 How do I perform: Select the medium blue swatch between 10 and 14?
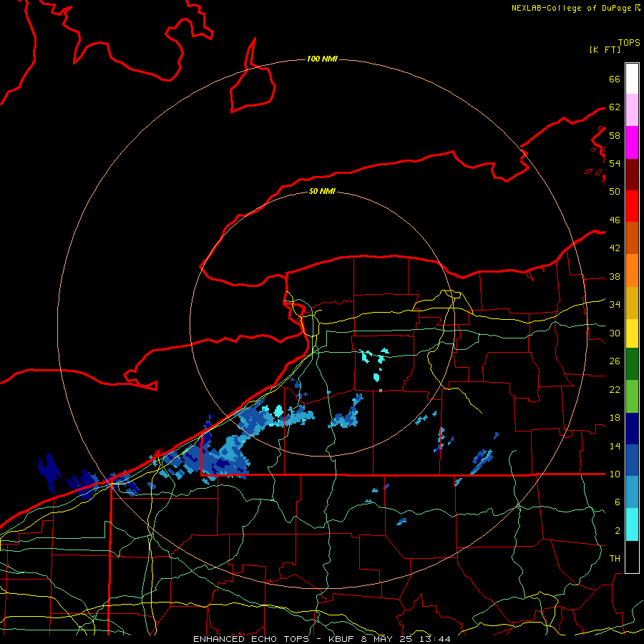[x=632, y=460]
